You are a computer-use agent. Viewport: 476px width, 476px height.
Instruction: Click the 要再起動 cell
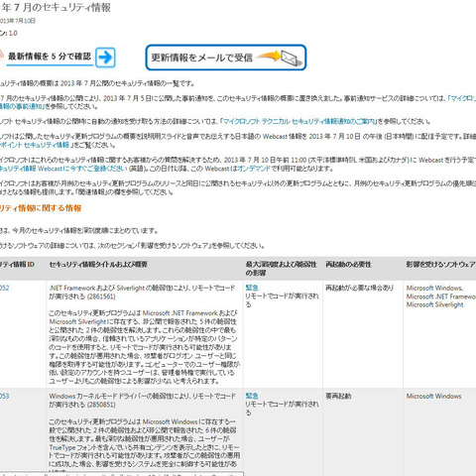[x=338, y=396]
